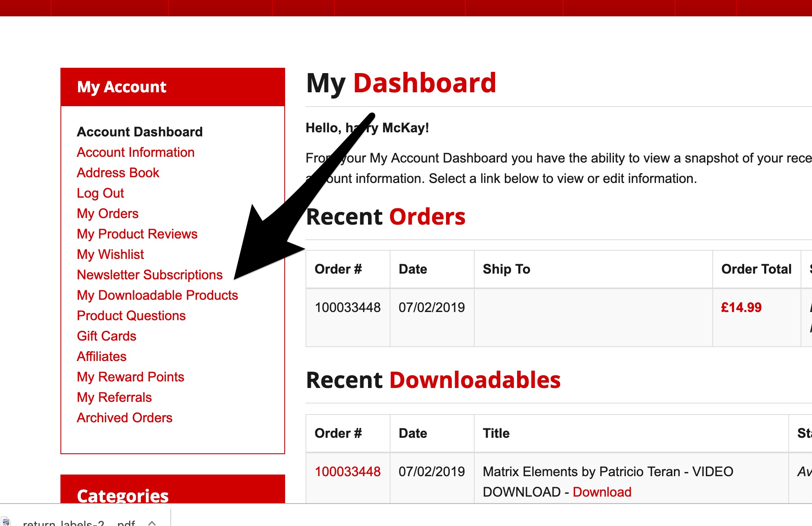812x526 pixels.
Task: View Archived Orders
Action: [125, 418]
